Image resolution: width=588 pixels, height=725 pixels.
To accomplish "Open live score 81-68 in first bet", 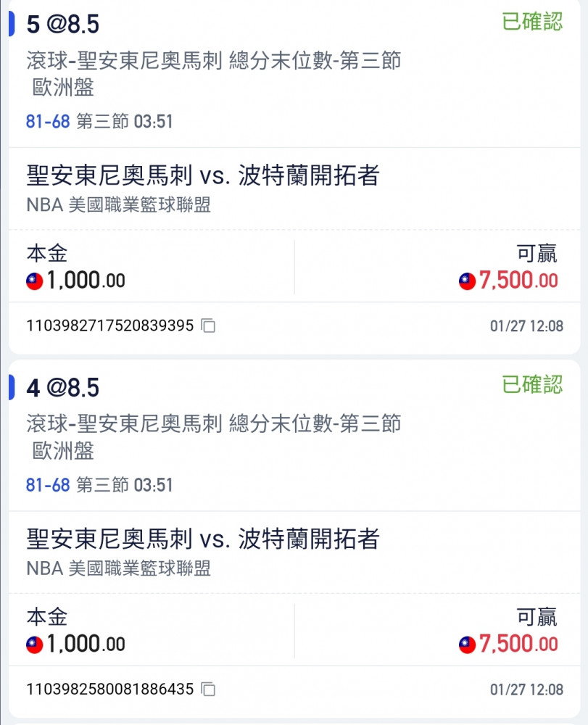I will tap(48, 122).
